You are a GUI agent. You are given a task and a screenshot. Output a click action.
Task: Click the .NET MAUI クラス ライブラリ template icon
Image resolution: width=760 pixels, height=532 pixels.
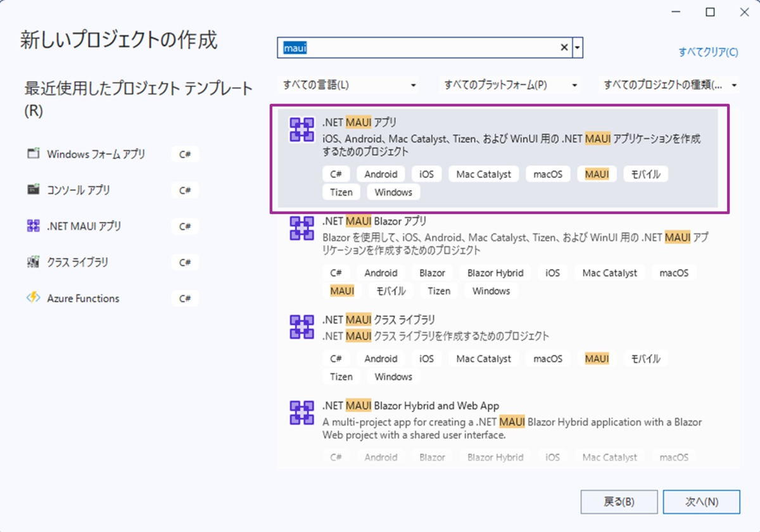point(301,327)
